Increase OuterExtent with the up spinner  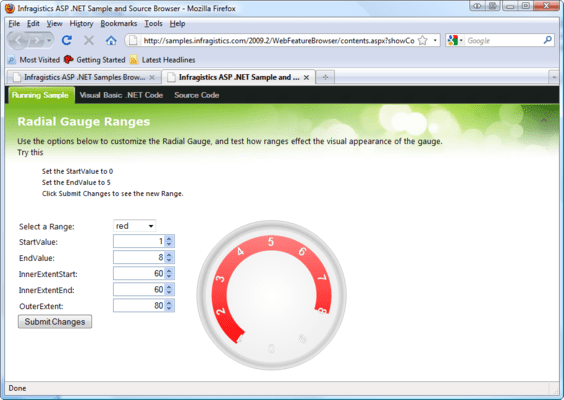(x=169, y=302)
